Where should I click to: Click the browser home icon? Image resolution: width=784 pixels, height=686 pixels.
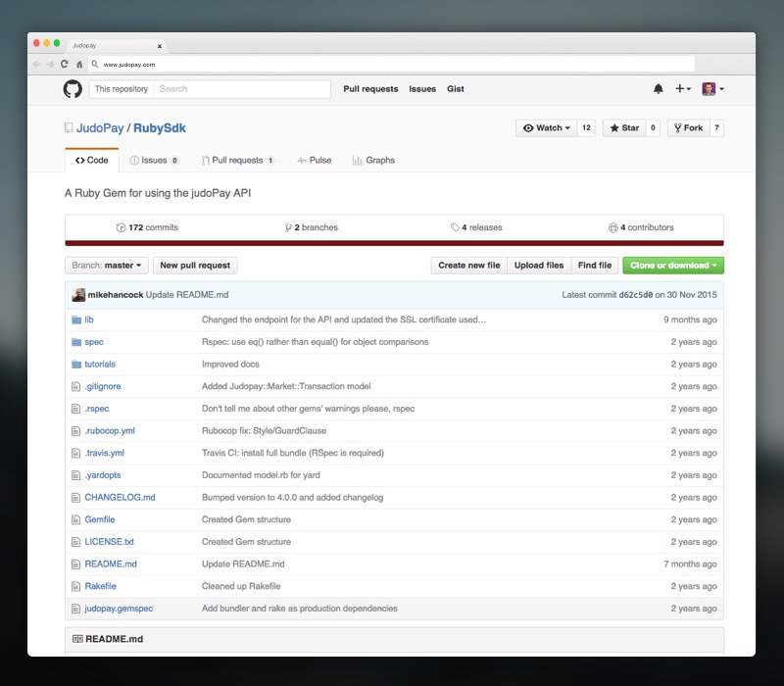tap(79, 64)
